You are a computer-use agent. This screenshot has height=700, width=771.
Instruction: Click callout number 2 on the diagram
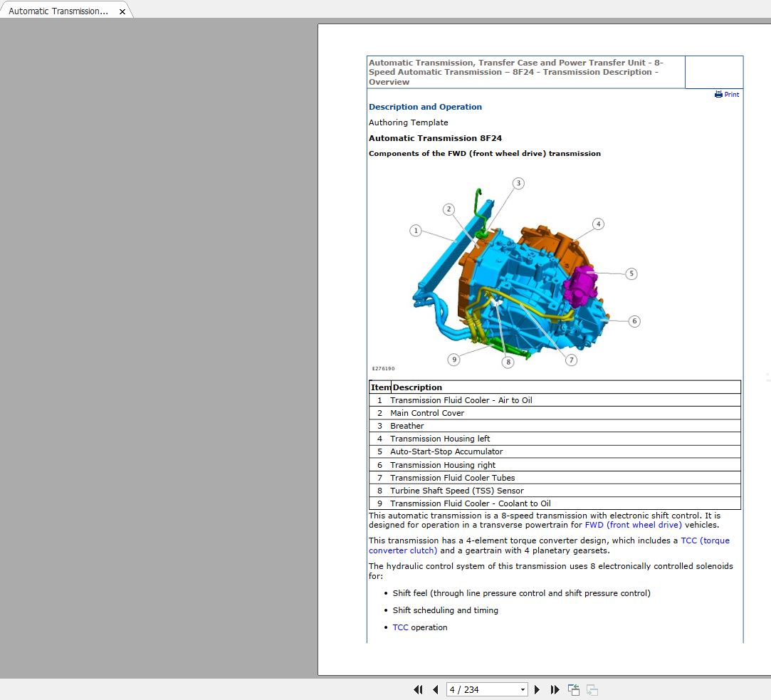pos(449,209)
